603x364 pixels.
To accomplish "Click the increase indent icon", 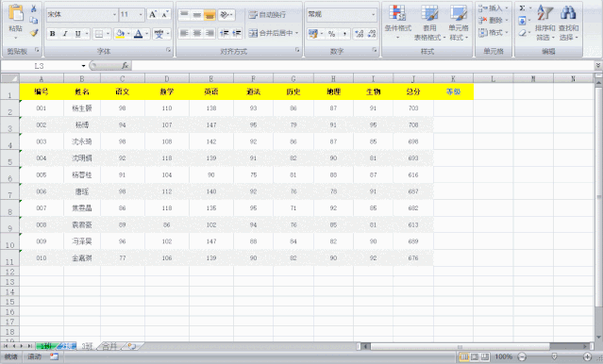I will pos(237,33).
